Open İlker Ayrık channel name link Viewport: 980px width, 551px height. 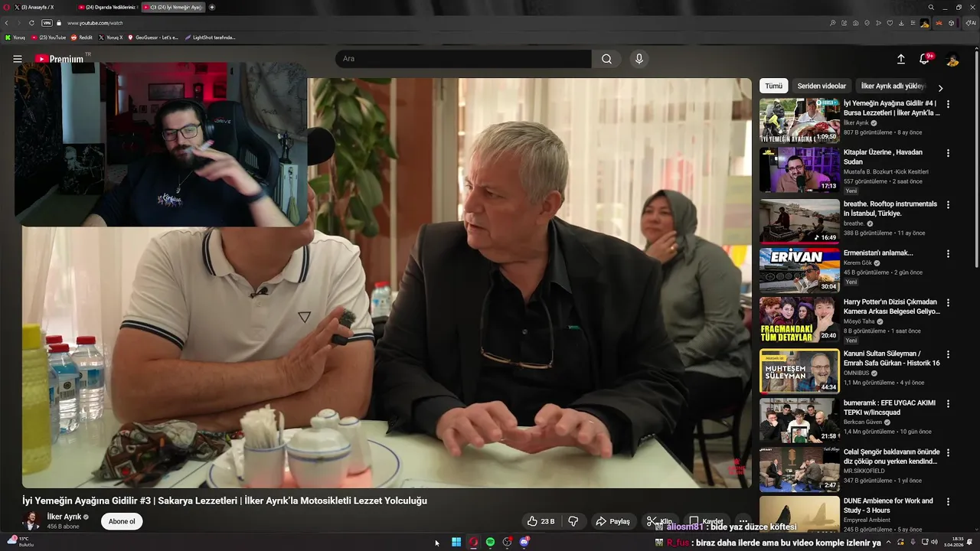coord(64,517)
